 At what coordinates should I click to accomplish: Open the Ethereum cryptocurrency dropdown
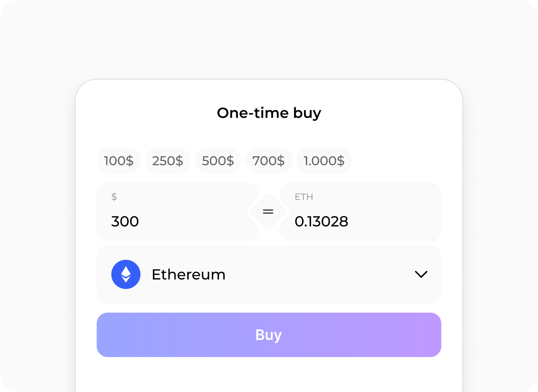click(269, 274)
